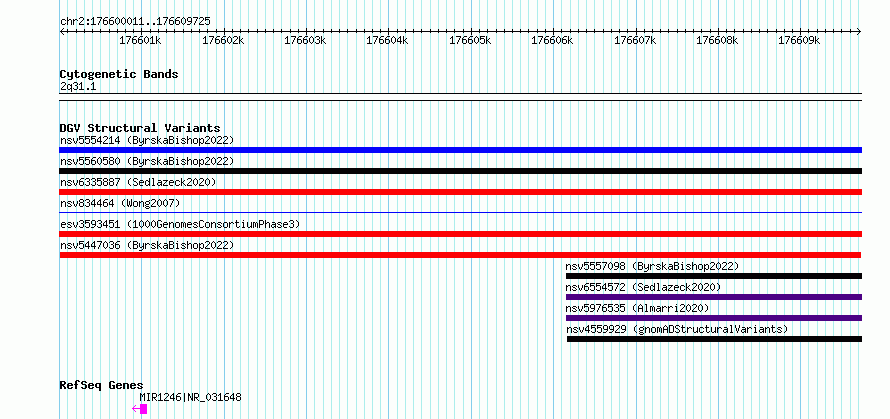
Task: Select the red nsv5447036 variant bar
Action: click(460, 255)
